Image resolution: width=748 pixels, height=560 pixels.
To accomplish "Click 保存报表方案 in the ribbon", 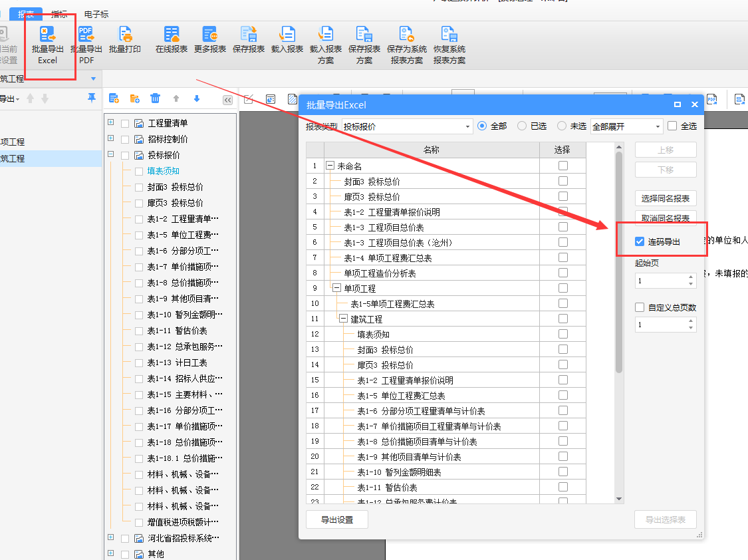I will coord(364,46).
